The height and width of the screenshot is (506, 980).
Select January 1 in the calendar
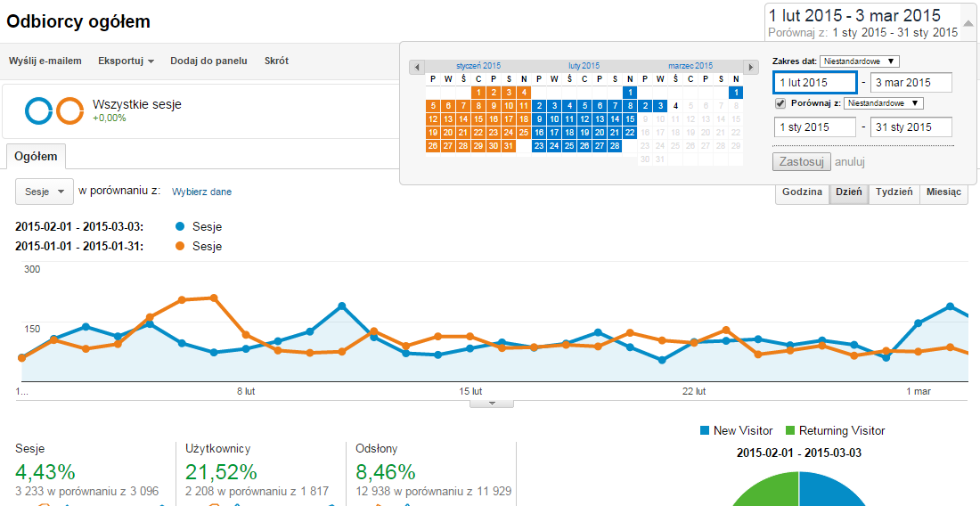(x=478, y=93)
